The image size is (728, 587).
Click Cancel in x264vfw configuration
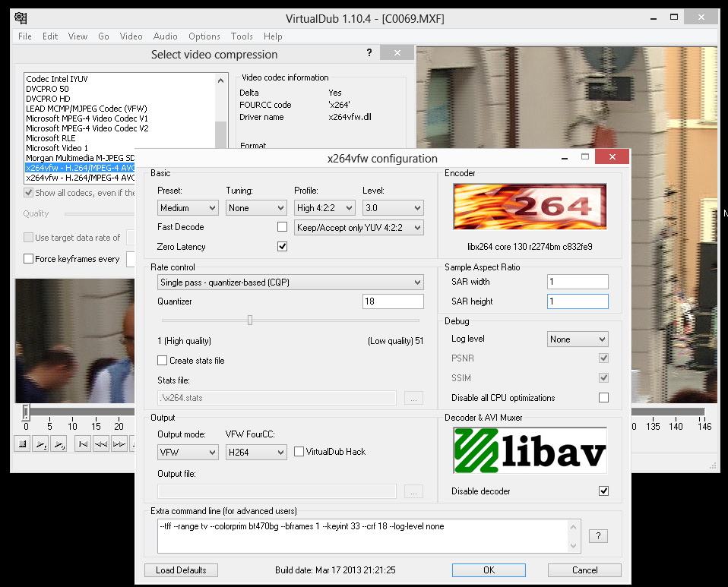click(x=584, y=570)
